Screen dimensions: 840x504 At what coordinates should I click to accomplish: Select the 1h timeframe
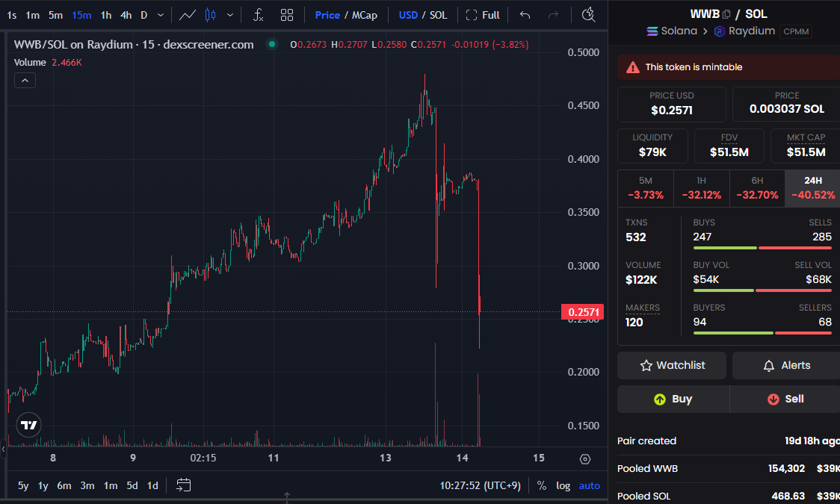point(106,15)
